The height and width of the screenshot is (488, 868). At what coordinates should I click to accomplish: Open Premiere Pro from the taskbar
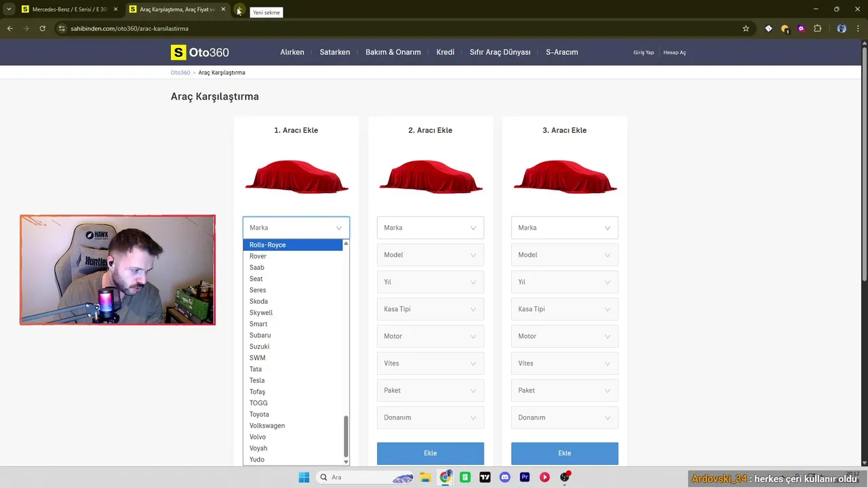click(x=525, y=477)
